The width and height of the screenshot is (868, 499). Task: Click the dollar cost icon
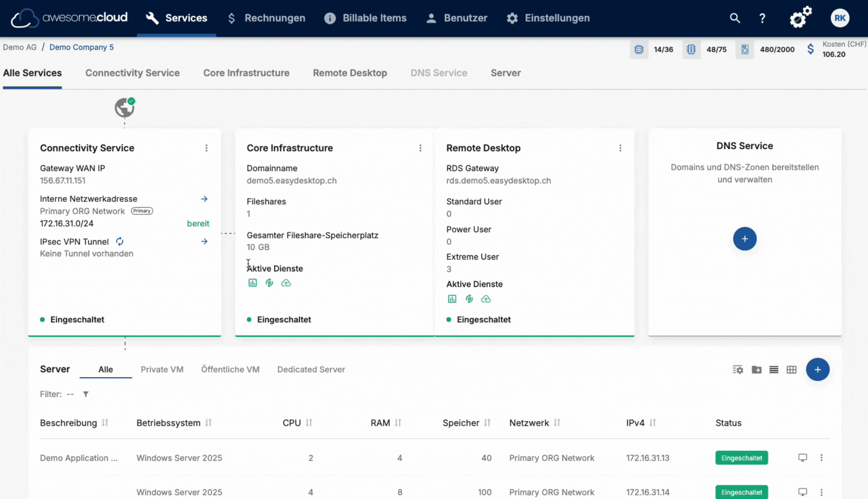click(810, 49)
